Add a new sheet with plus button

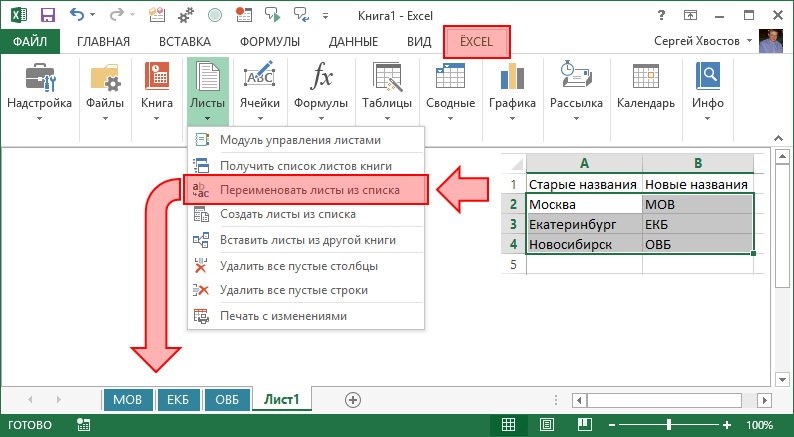click(353, 400)
